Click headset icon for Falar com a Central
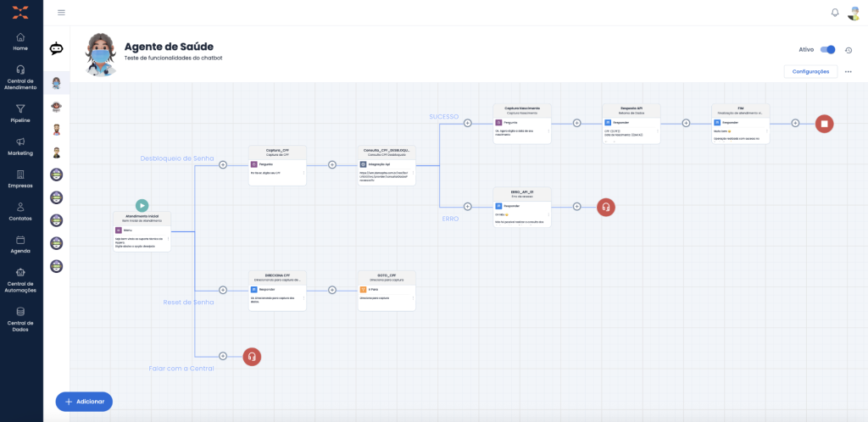868x422 pixels. (252, 357)
